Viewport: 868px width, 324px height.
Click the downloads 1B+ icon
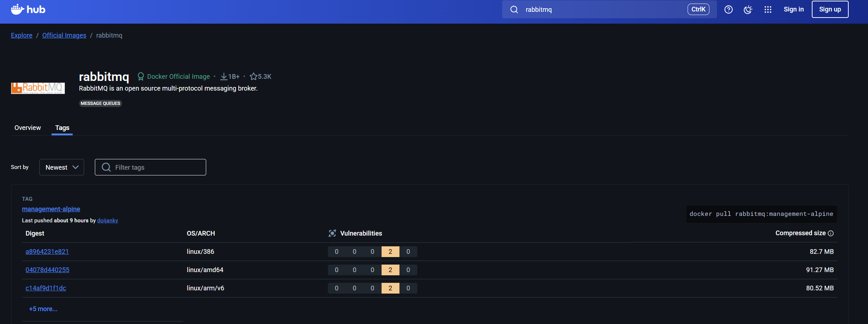coord(224,77)
